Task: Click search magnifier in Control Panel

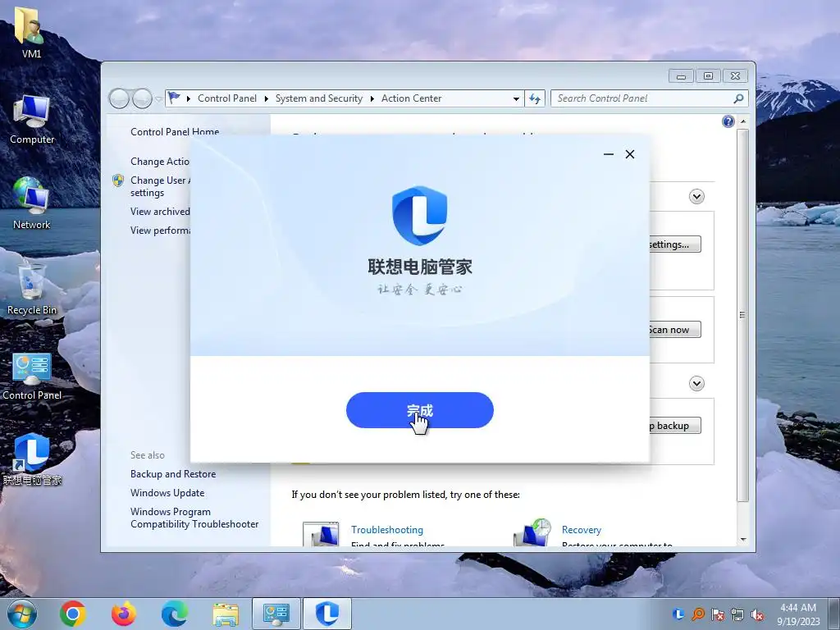Action: 739,98
